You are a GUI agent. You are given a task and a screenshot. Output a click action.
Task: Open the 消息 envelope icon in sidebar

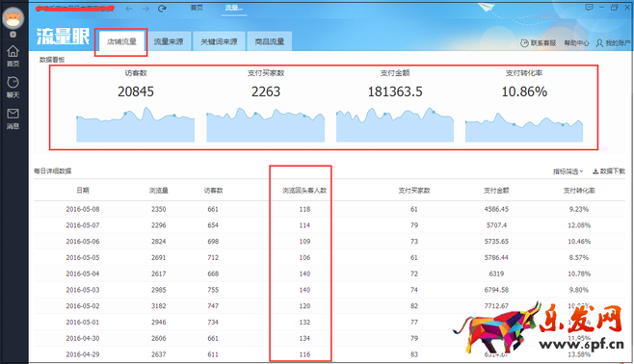tap(13, 114)
